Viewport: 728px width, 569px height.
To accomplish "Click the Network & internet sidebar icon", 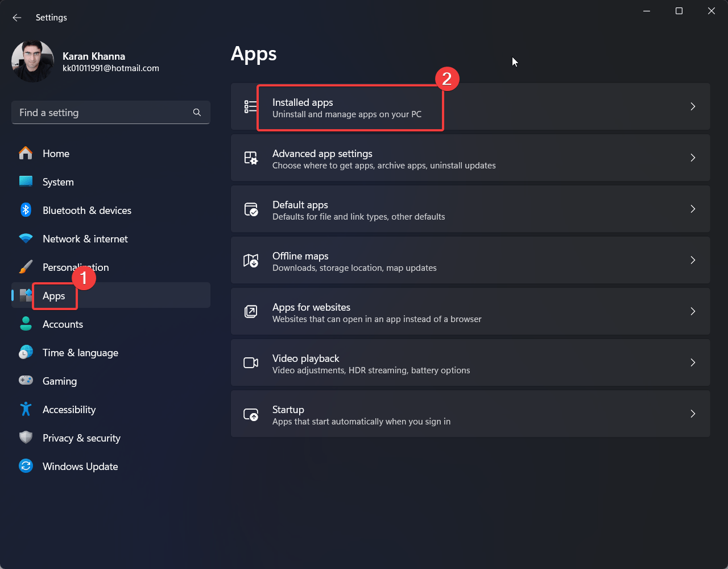I will 26,238.
